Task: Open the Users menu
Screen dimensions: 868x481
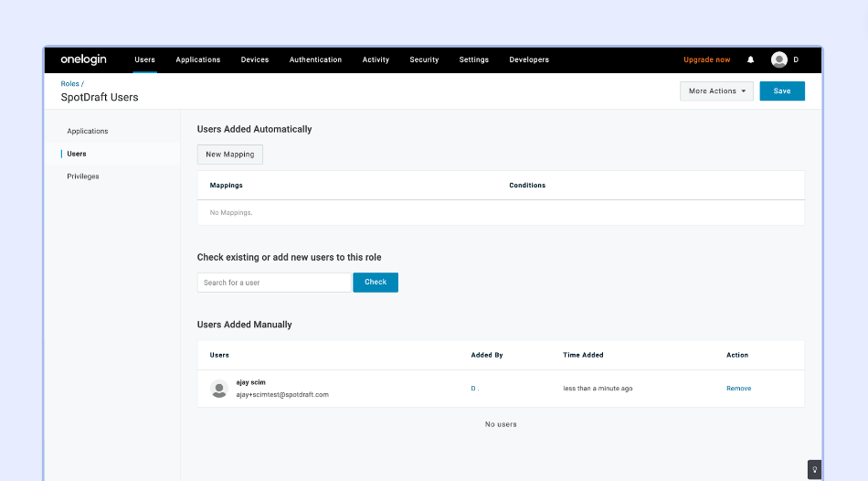Action: point(144,59)
